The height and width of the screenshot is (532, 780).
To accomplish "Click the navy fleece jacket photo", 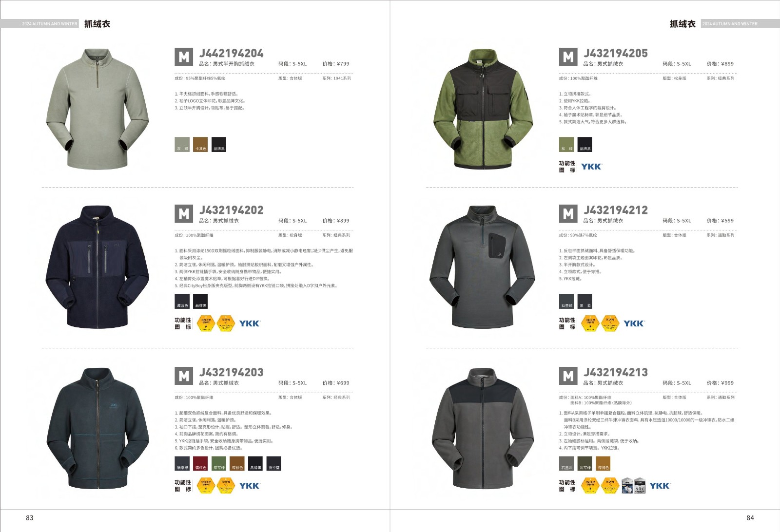I will click(x=97, y=266).
